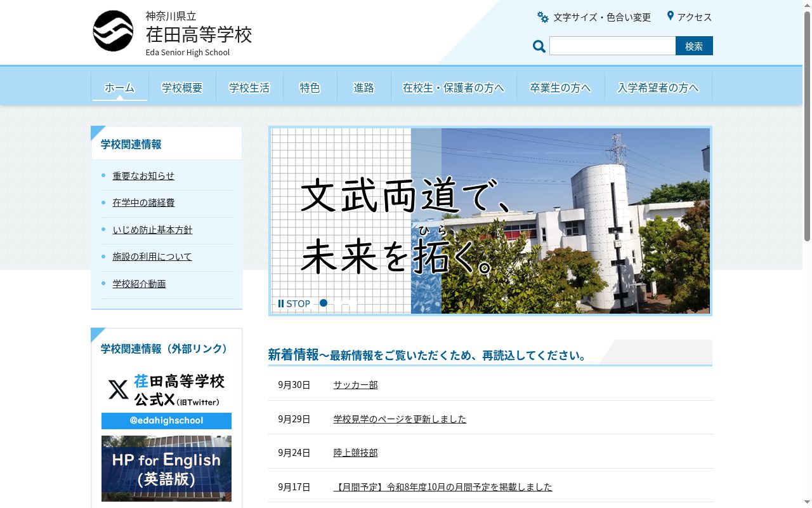The image size is (812, 508).
Task: Select the first slideshow indicator dot
Action: pyautogui.click(x=324, y=303)
